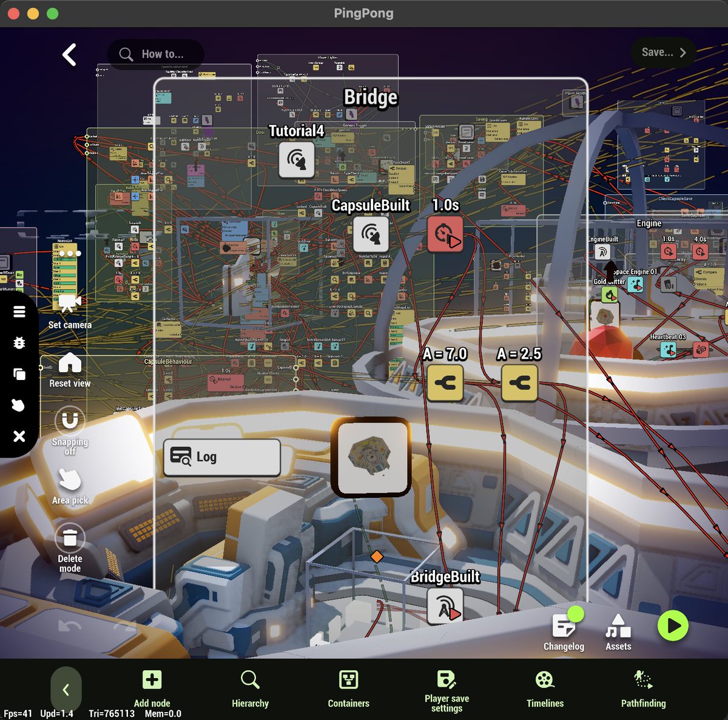Open the bug debug tool
The width and height of the screenshot is (728, 720).
[x=19, y=343]
